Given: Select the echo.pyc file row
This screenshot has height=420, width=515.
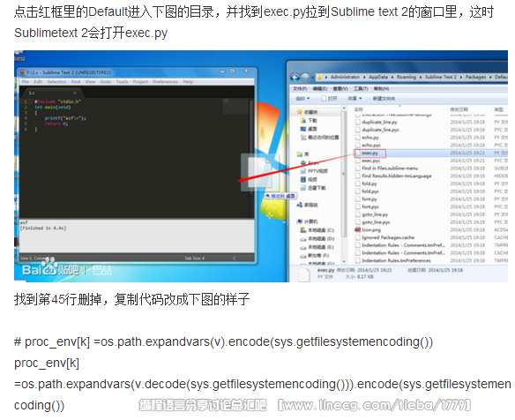Looking at the screenshot, I should (x=430, y=146).
